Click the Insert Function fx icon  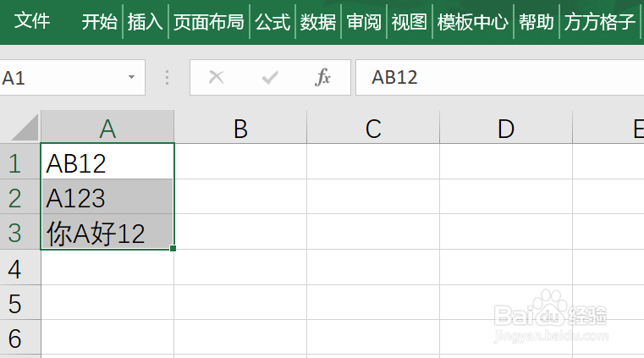[x=322, y=77]
